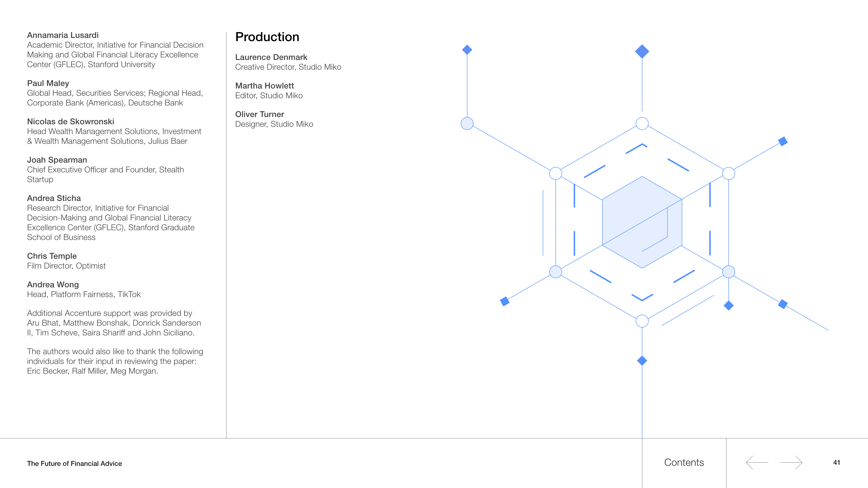This screenshot has width=868, height=488.
Task: Click the name Paul Maley
Action: [x=48, y=83]
